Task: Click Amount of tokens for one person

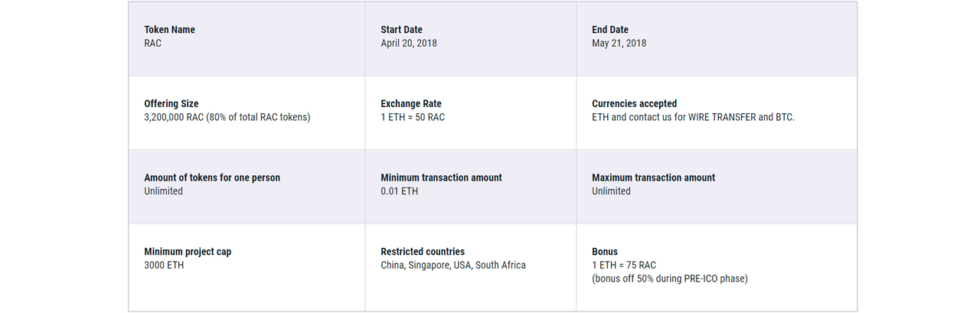Action: point(212,178)
